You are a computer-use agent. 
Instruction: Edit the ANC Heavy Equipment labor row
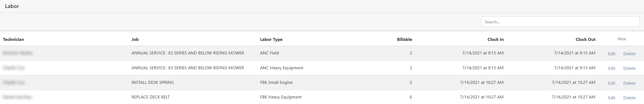tap(612, 68)
